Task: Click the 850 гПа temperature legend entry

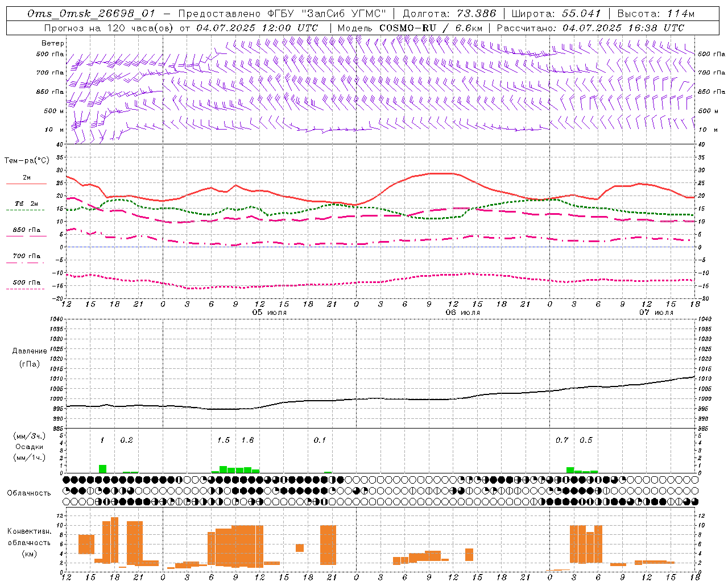Action: pyautogui.click(x=27, y=230)
